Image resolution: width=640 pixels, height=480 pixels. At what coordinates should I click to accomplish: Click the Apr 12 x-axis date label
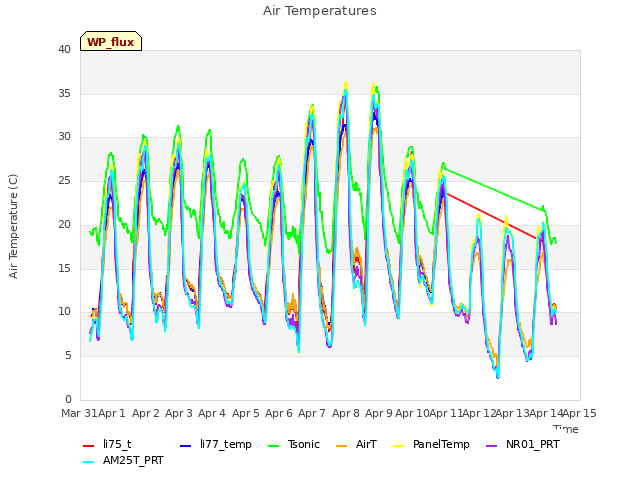click(x=479, y=413)
